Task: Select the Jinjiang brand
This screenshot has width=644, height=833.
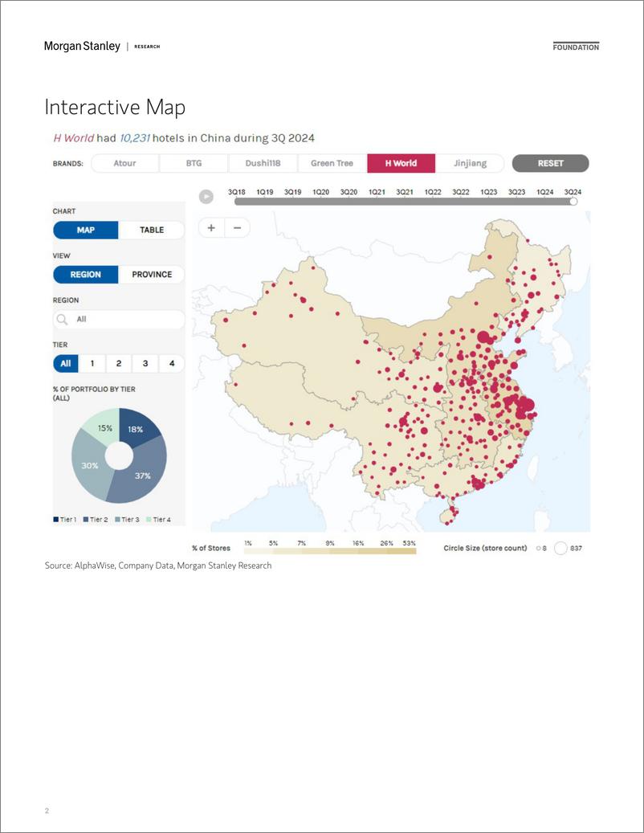Action: point(469,163)
